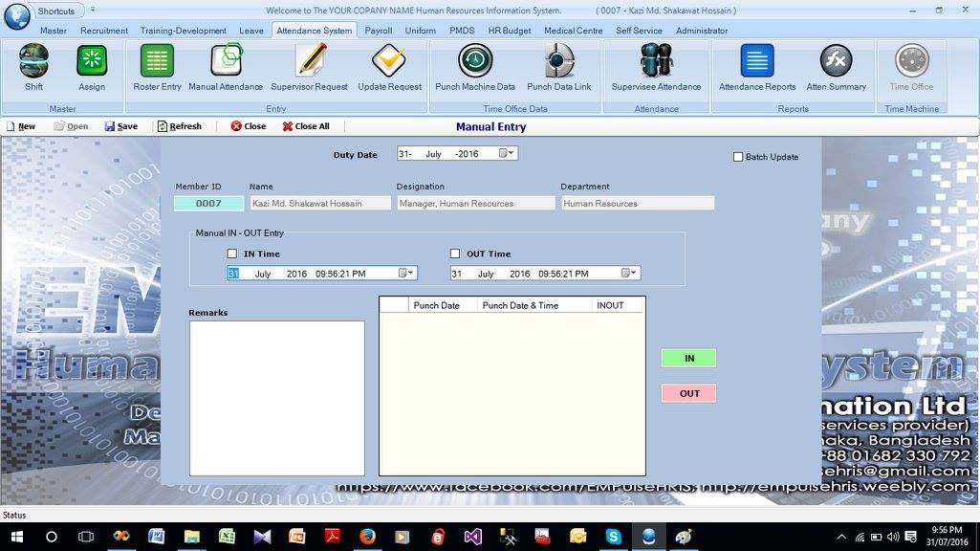The width and height of the screenshot is (980, 551).
Task: Click the Punch Data Link icon
Action: pos(558,60)
